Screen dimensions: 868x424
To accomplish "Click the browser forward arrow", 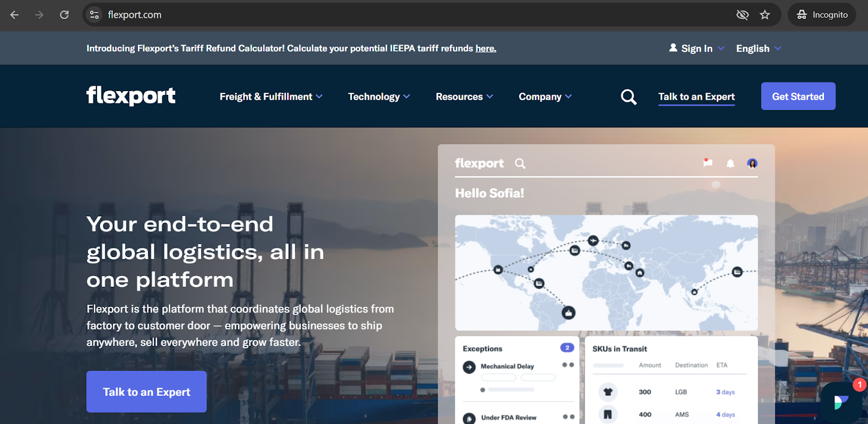I will coord(39,15).
